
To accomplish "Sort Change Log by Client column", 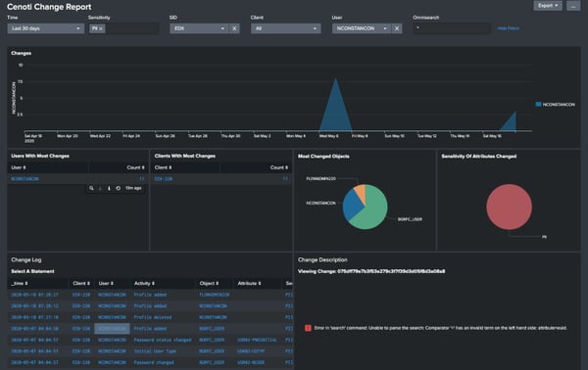I will (81, 284).
